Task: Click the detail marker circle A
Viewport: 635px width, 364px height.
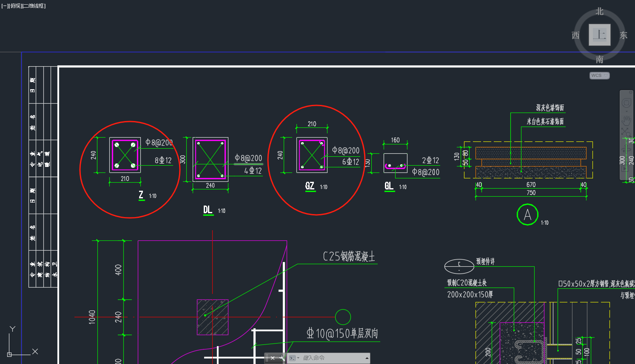Action: click(527, 214)
